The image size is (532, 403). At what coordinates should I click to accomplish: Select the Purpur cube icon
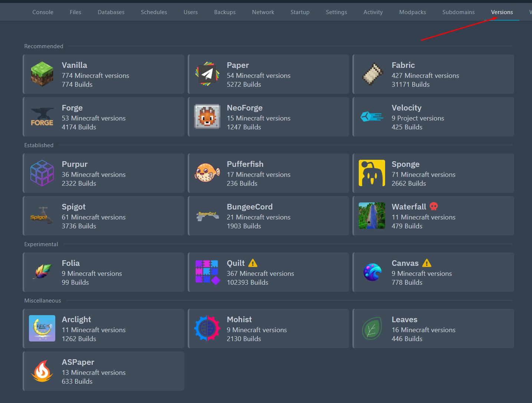(x=42, y=173)
